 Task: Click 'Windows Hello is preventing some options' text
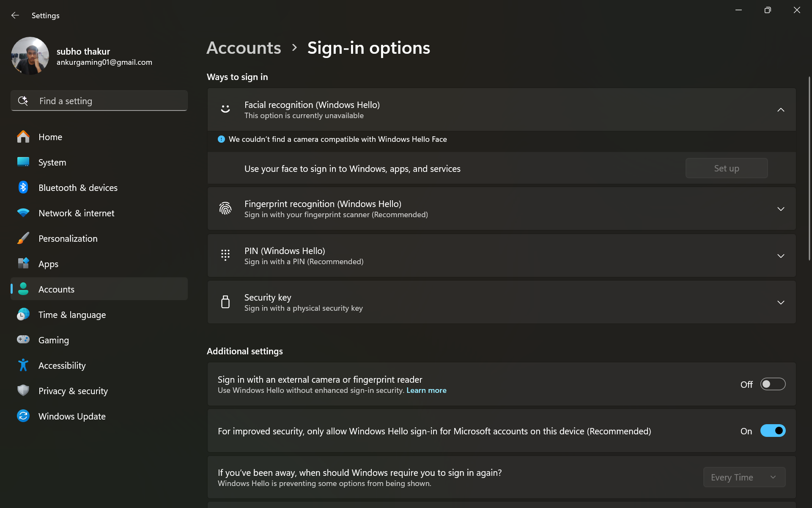click(324, 483)
